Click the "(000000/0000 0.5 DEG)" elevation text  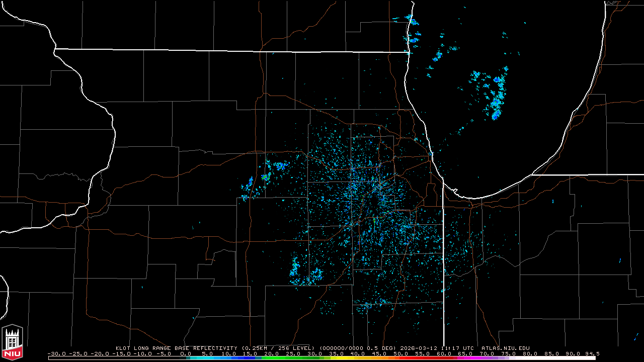pos(357,348)
